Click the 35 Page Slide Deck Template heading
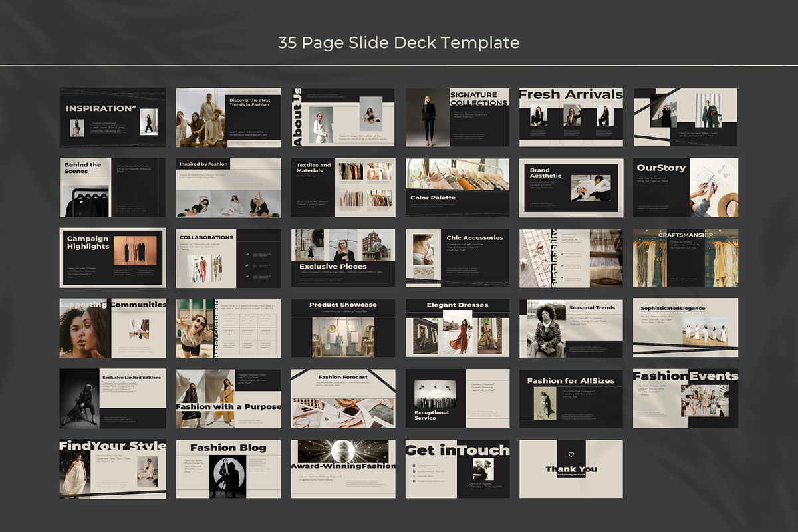The height and width of the screenshot is (532, 798). (x=398, y=43)
